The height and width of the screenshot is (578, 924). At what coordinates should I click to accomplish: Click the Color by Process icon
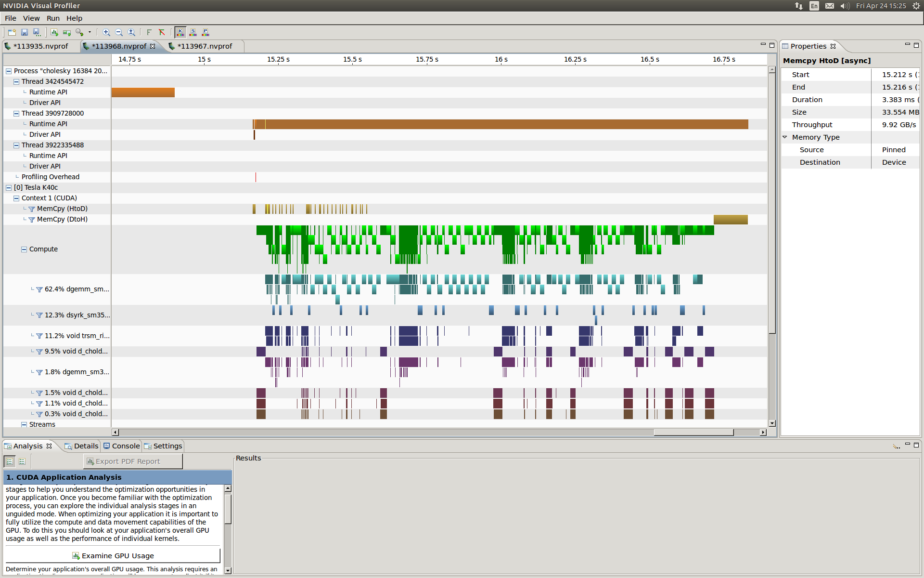[x=205, y=32]
